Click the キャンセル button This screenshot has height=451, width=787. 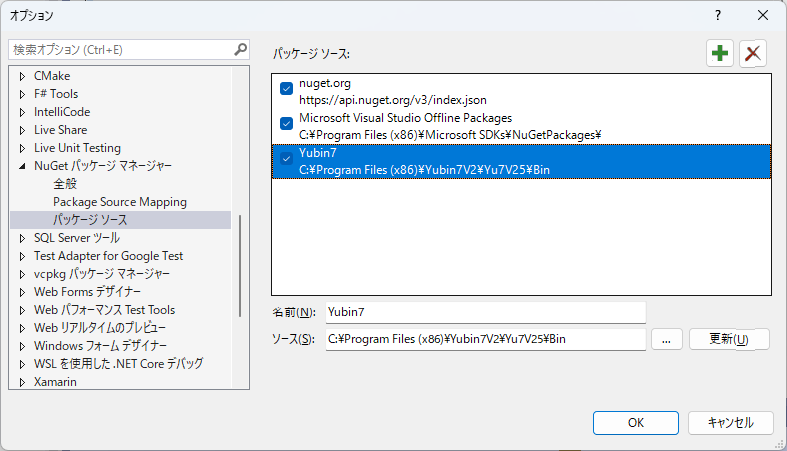[x=731, y=423]
